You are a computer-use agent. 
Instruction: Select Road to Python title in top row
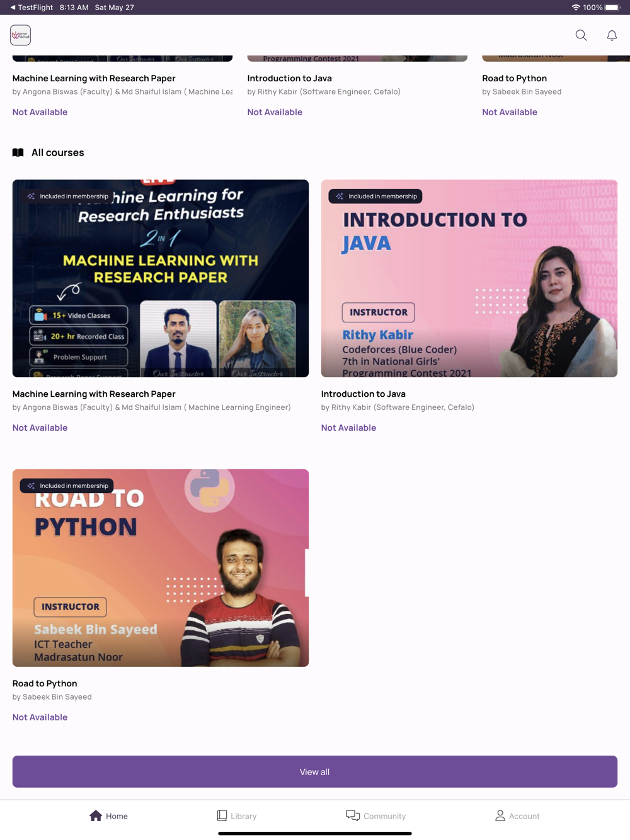point(515,78)
